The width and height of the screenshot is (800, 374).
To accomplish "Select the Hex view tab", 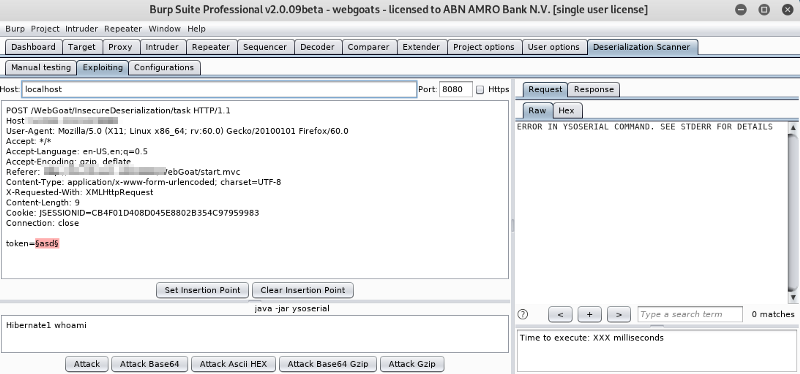I will pos(566,110).
